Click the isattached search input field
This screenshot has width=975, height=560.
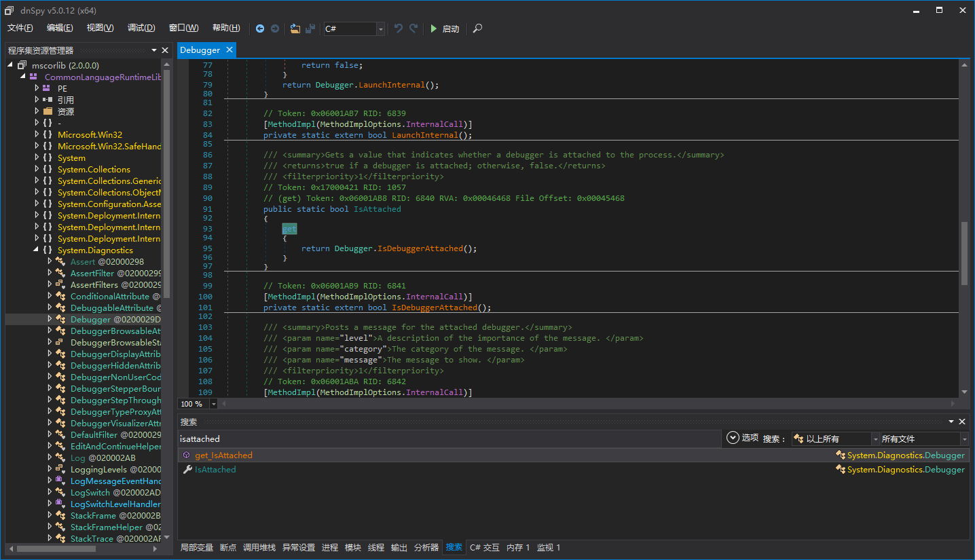(448, 439)
